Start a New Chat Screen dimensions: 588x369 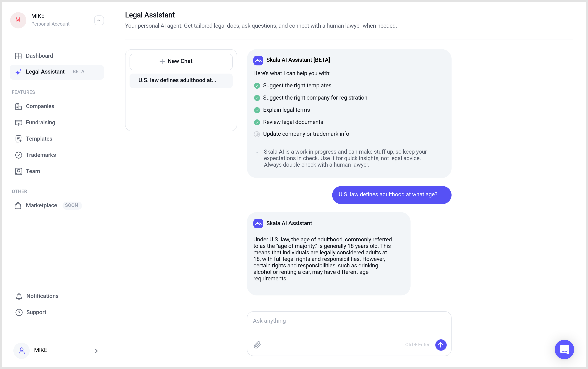pos(181,61)
